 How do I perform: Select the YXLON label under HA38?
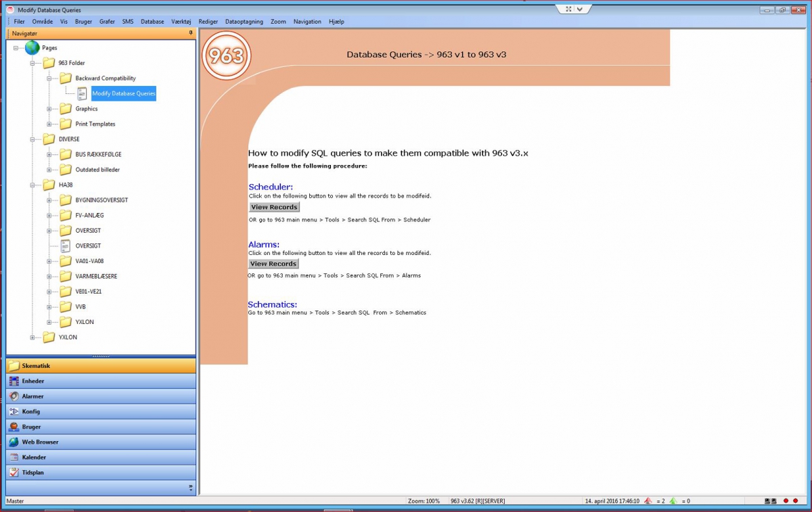pos(85,322)
